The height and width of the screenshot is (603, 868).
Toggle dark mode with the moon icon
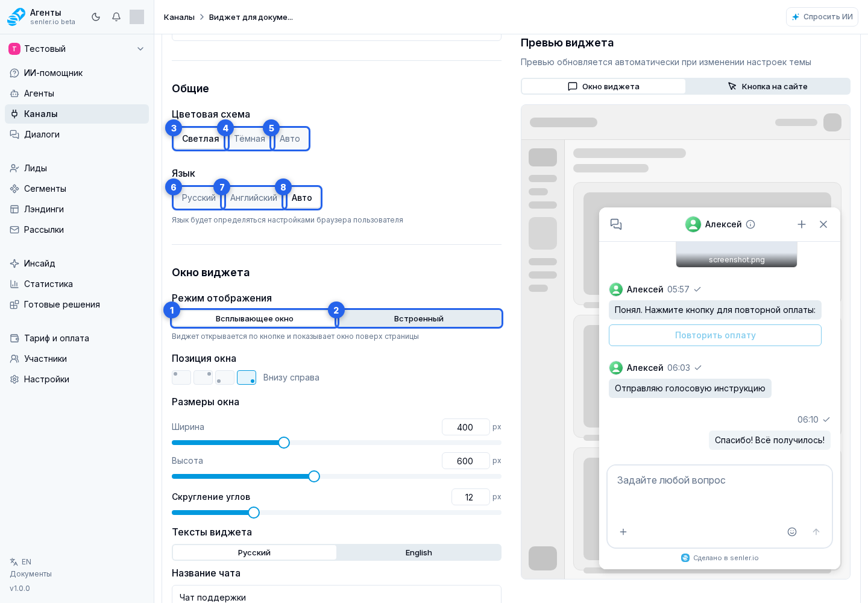click(96, 17)
